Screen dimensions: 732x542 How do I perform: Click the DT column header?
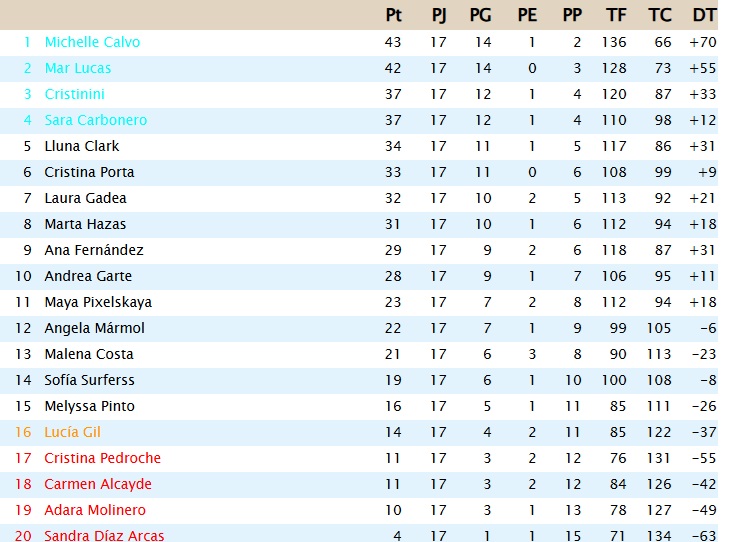pos(704,15)
